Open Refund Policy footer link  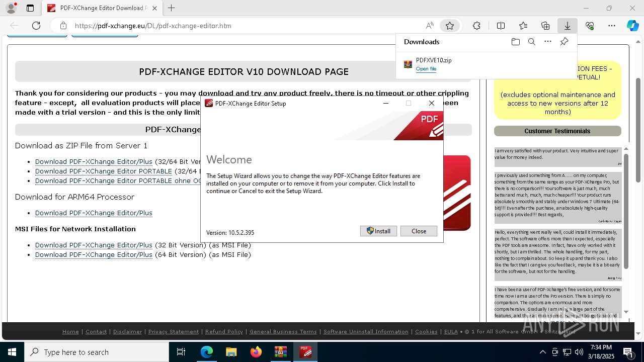tap(224, 332)
